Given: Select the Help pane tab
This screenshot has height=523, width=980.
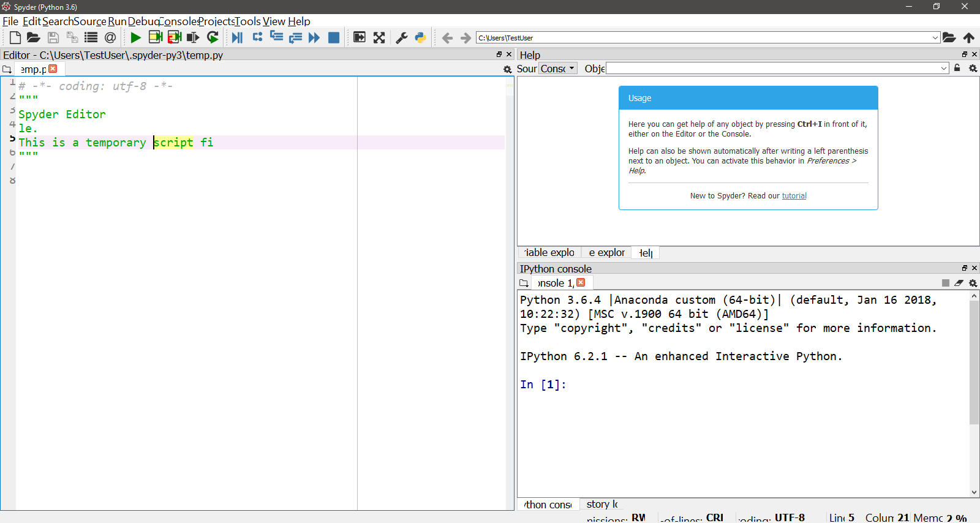Looking at the screenshot, I should point(646,253).
